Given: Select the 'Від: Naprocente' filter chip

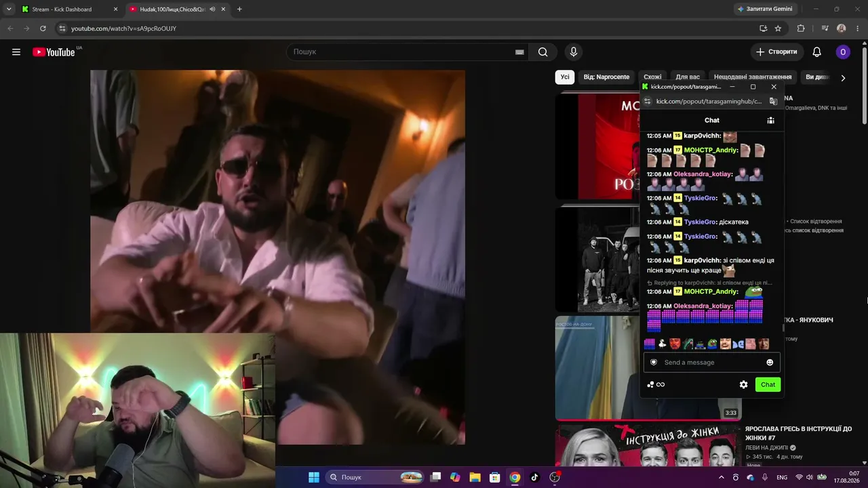Looking at the screenshot, I should [606, 77].
